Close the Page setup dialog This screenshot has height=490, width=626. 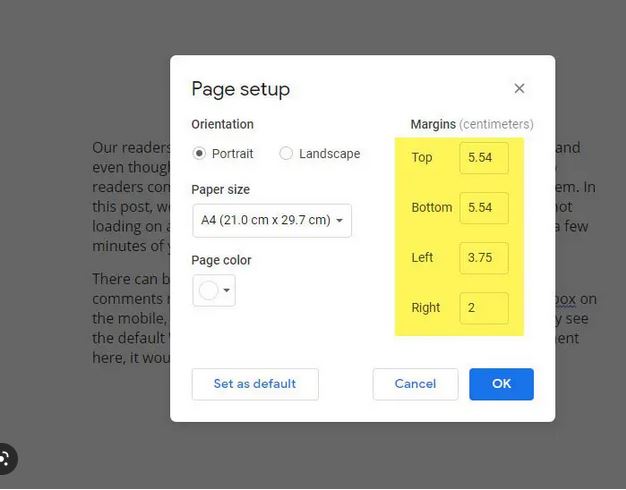[x=519, y=89]
